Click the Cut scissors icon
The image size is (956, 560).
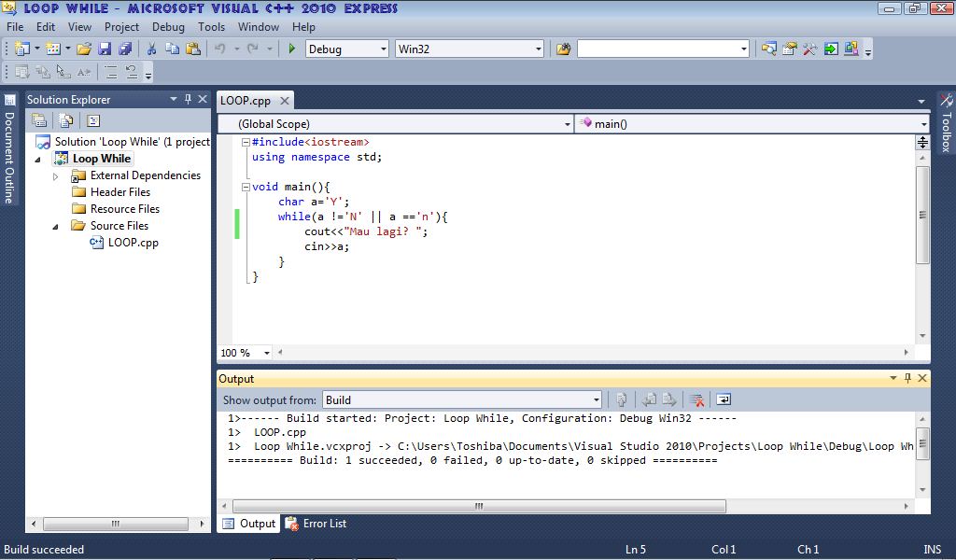152,49
